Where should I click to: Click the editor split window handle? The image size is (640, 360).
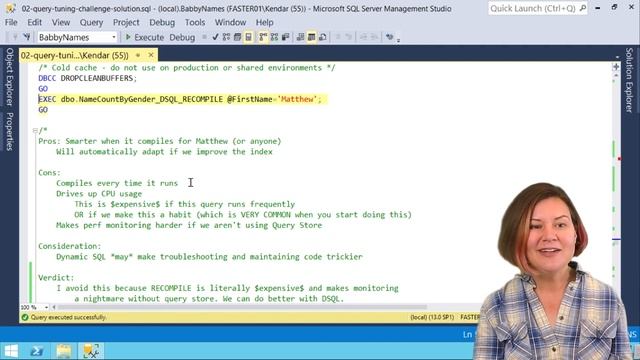[616, 67]
